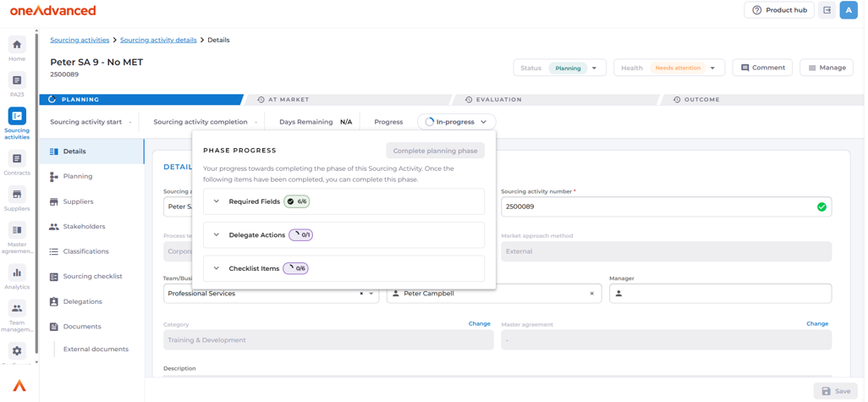Open External documents sub-item
868x402 pixels.
(96, 350)
